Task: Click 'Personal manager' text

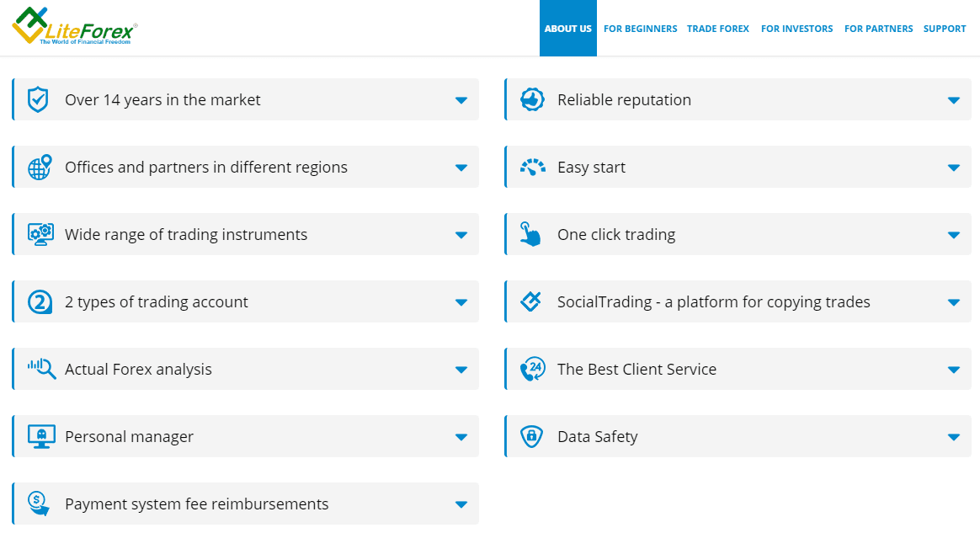Action: pos(130,437)
